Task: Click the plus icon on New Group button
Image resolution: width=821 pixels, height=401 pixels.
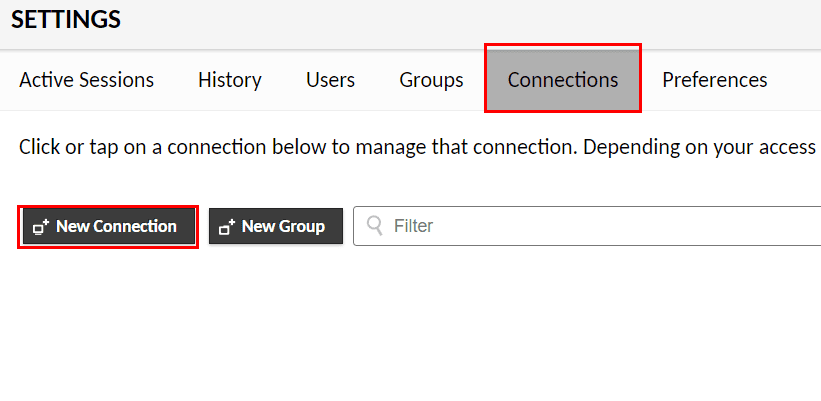Action: tap(227, 227)
